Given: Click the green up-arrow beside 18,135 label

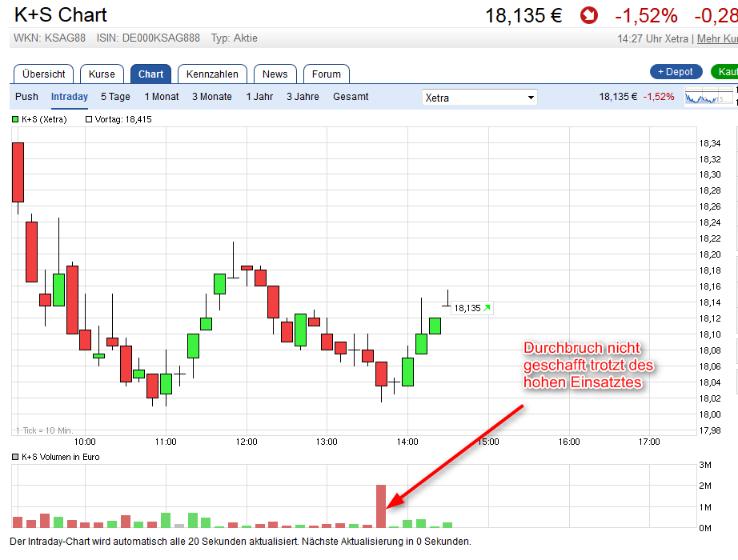Looking at the screenshot, I should [487, 308].
